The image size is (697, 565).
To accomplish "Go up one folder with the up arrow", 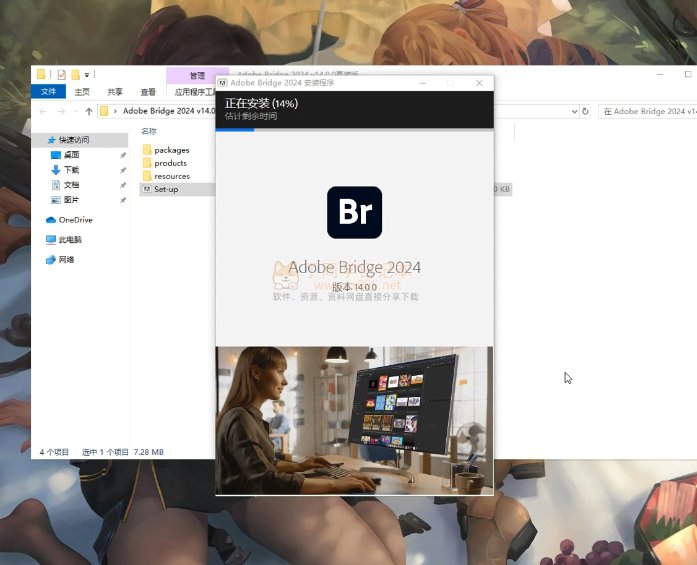I will pyautogui.click(x=89, y=112).
